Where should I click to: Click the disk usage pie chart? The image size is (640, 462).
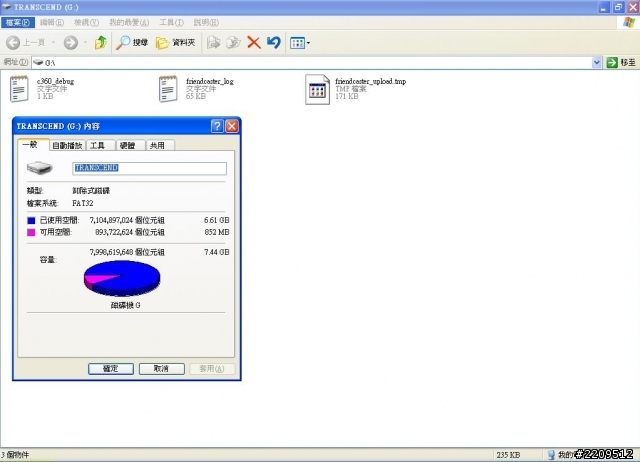point(122,278)
